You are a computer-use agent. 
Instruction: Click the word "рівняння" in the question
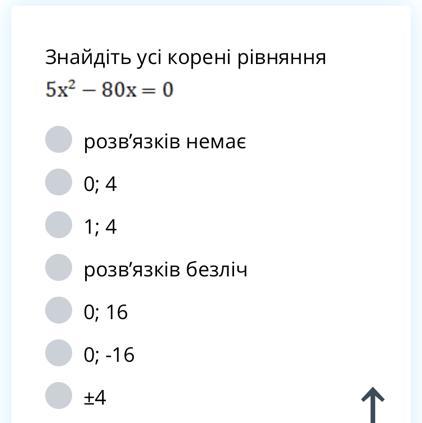point(282,59)
